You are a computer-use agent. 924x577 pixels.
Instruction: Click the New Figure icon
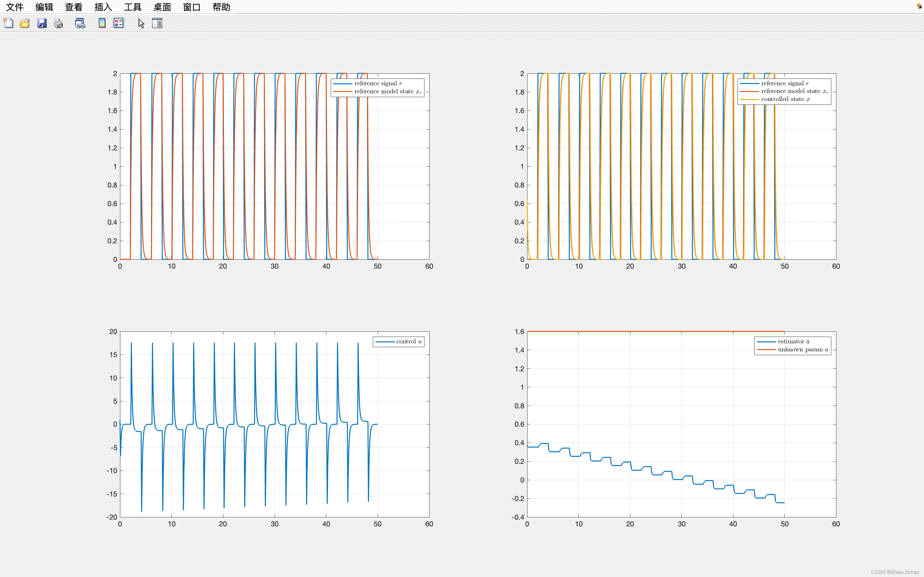coord(8,23)
